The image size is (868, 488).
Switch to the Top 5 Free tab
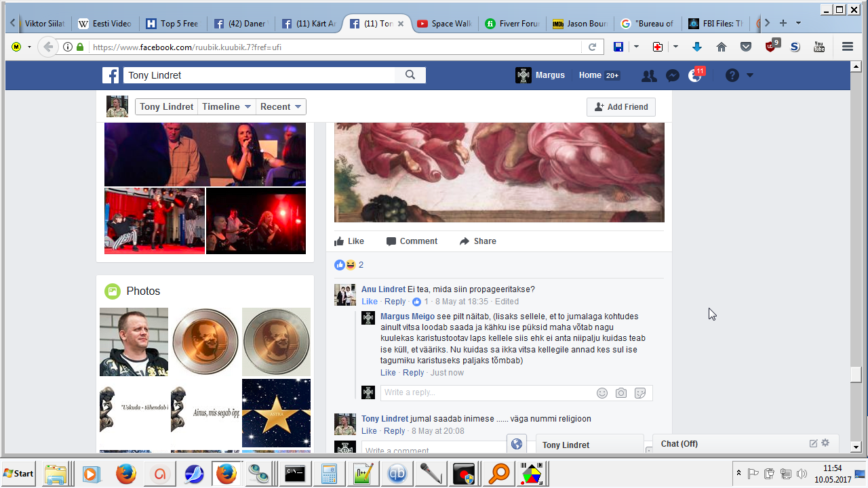pos(173,24)
